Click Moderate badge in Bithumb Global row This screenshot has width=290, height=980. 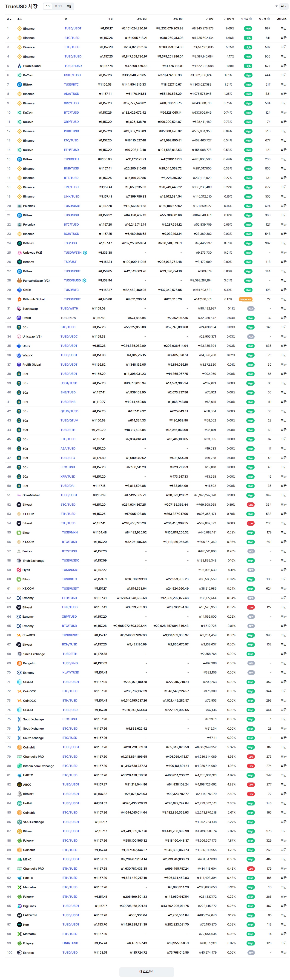point(246,299)
